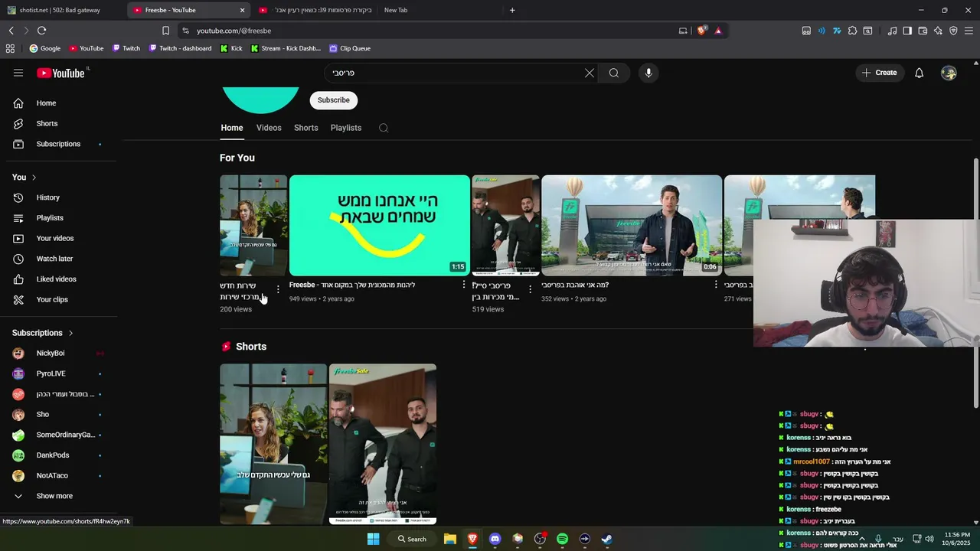This screenshot has width=980, height=551.
Task: Open the taskbar clock showing 11:56 PM
Action: (x=957, y=539)
